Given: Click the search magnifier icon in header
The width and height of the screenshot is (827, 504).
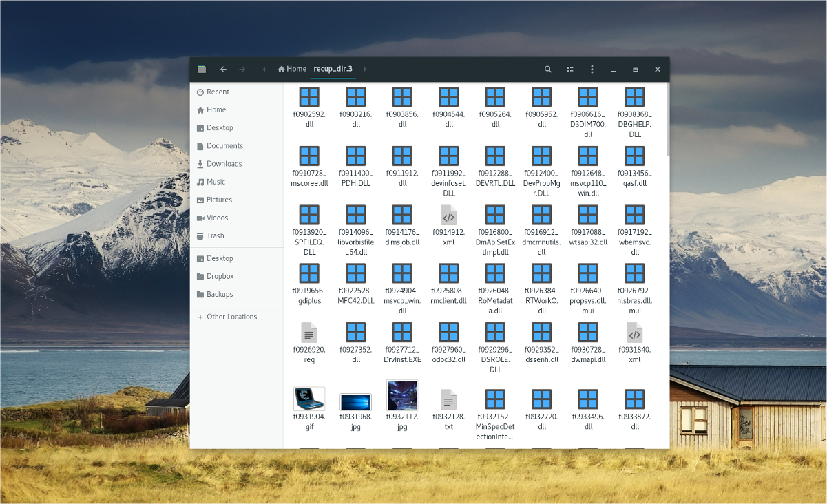Looking at the screenshot, I should point(548,70).
